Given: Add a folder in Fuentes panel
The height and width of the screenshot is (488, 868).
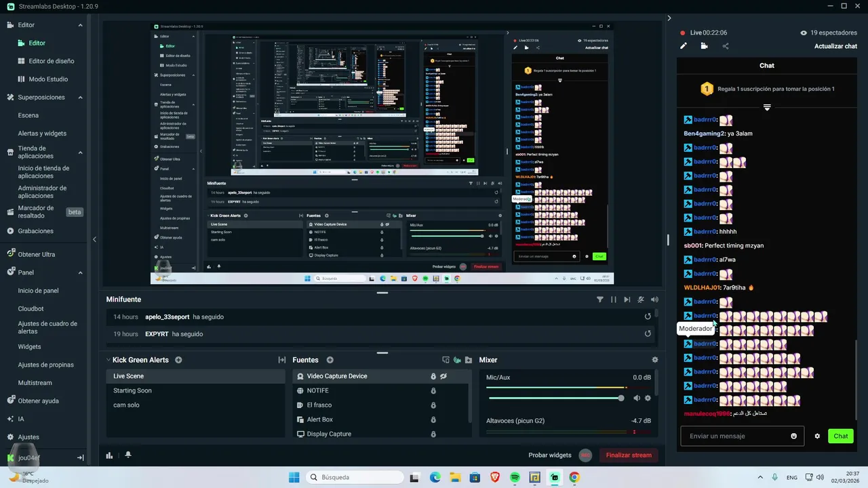Looking at the screenshot, I should click(469, 360).
